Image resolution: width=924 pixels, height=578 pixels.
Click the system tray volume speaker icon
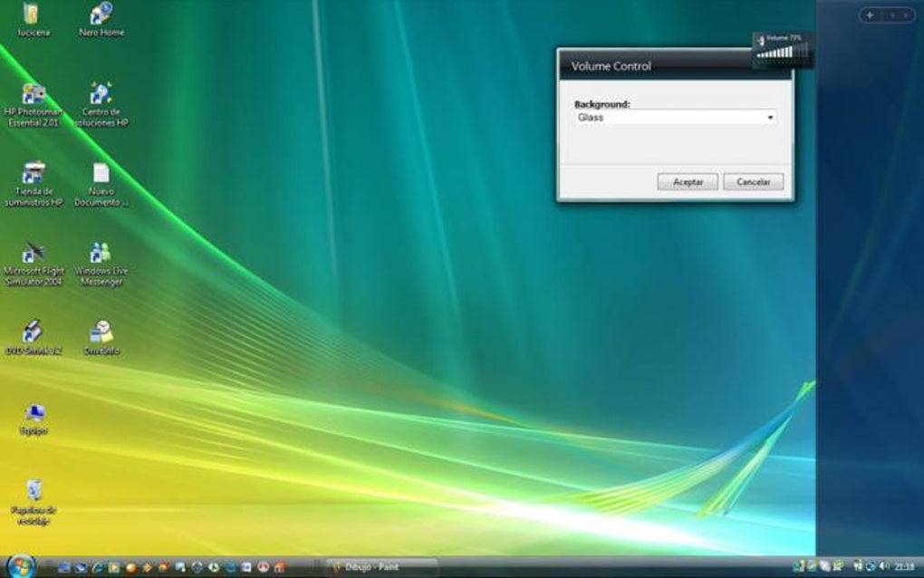pyautogui.click(x=883, y=566)
